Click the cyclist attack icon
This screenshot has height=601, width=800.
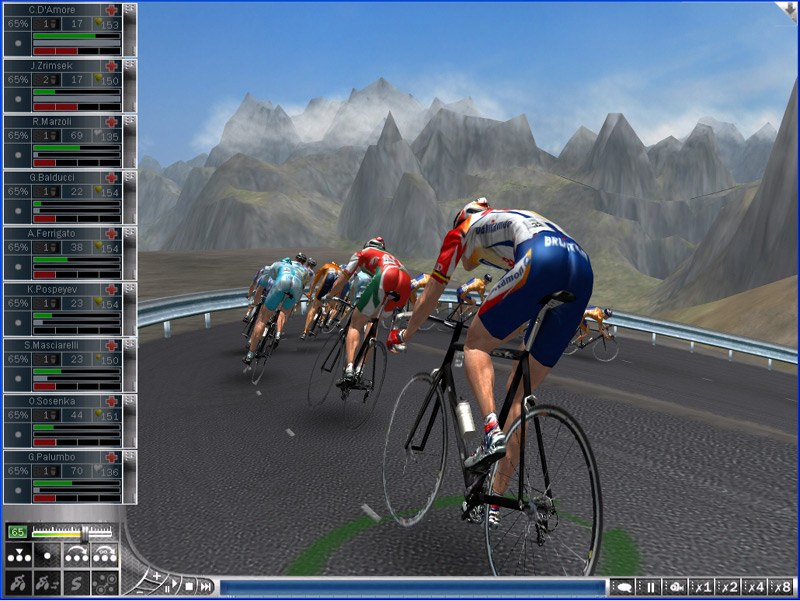18,582
